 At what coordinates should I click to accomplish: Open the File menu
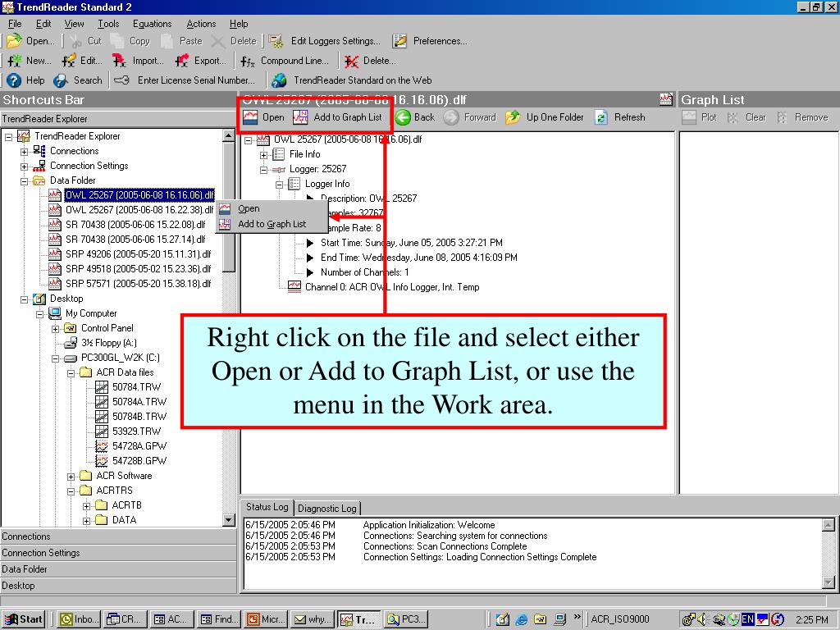(15, 24)
